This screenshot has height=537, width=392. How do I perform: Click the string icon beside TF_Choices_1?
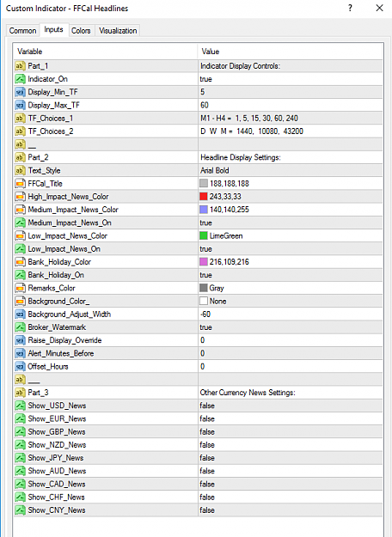click(21, 119)
